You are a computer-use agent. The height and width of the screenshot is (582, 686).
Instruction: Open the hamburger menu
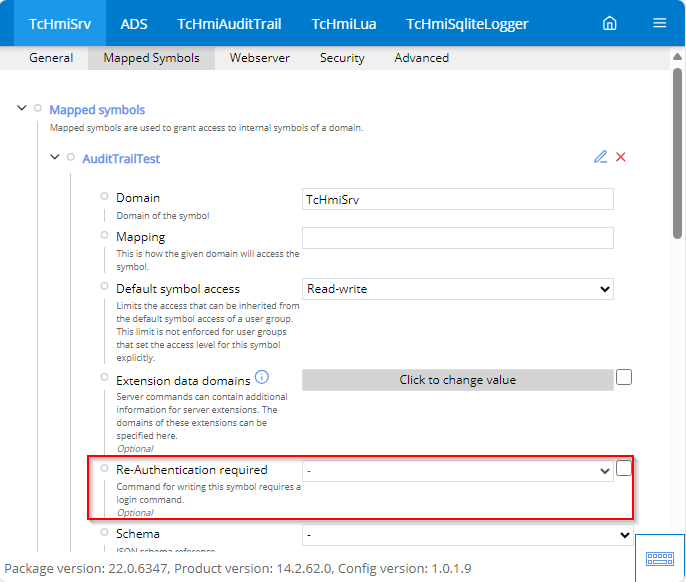click(659, 23)
